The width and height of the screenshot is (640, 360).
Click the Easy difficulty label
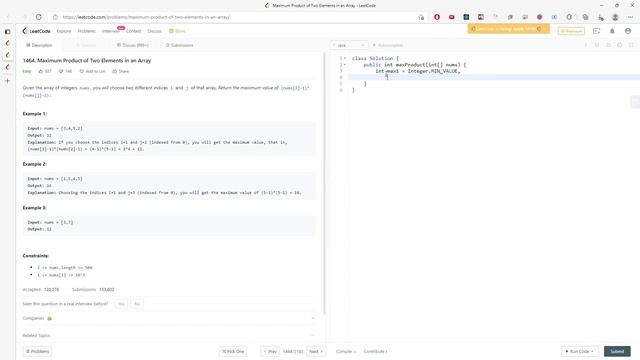click(27, 71)
